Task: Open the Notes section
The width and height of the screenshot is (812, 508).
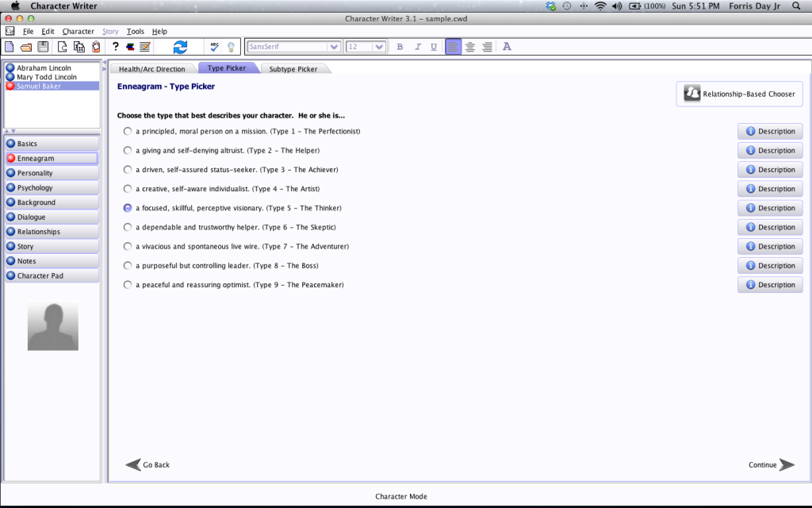Action: click(x=52, y=261)
